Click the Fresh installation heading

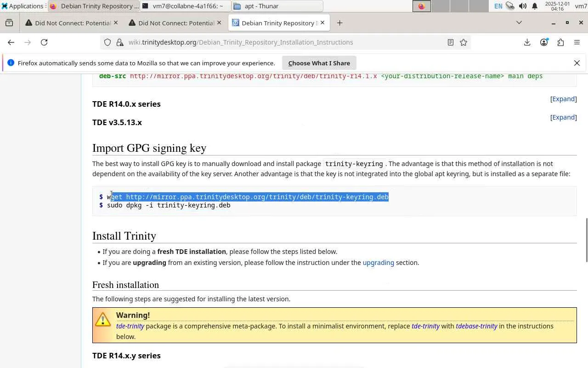125,285
